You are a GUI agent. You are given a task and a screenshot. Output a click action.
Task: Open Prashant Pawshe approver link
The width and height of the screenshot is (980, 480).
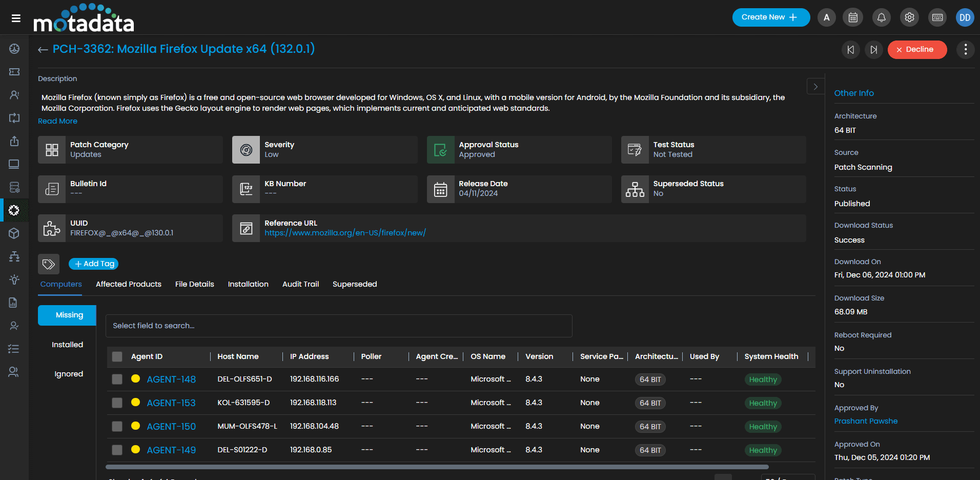[x=866, y=421]
